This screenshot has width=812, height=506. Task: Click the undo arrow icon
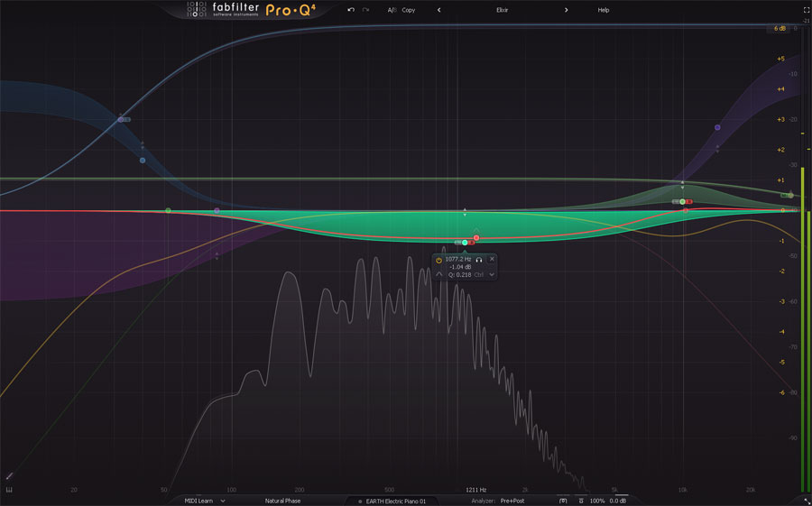click(x=351, y=10)
